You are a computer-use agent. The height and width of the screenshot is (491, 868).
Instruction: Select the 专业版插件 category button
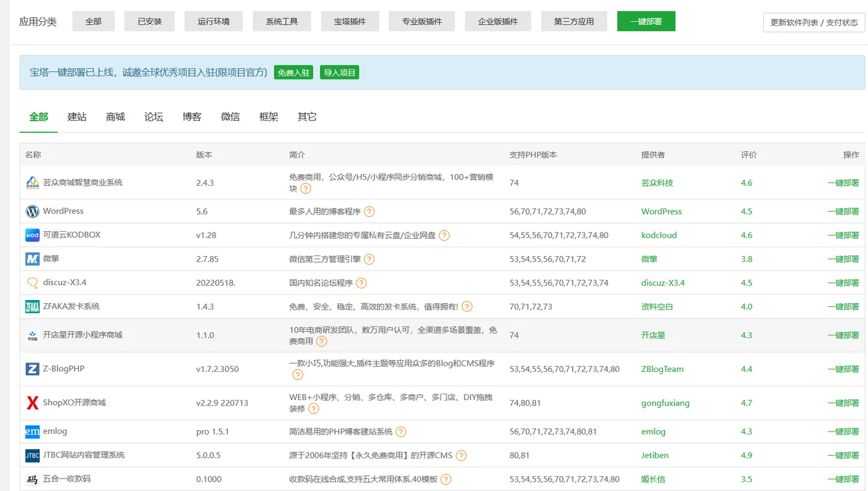point(422,21)
